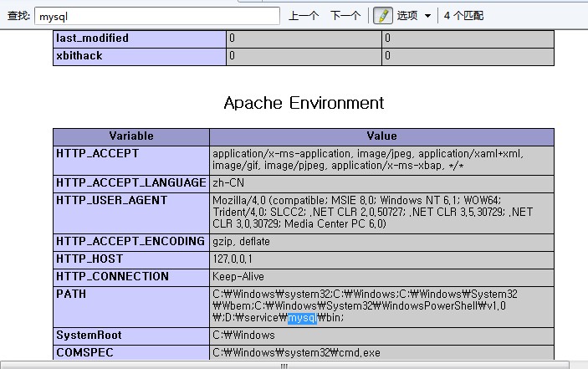The width and height of the screenshot is (588, 369).
Task: Jump to next match with 下一个
Action: (x=345, y=16)
